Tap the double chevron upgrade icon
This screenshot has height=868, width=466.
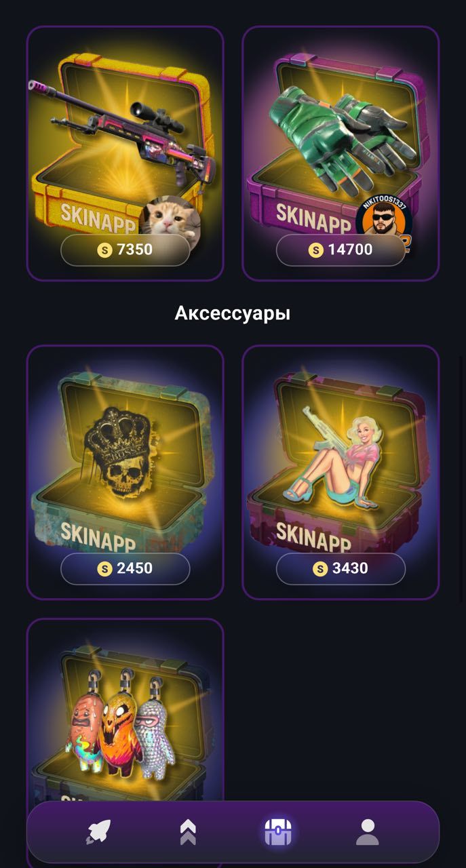pos(188,832)
